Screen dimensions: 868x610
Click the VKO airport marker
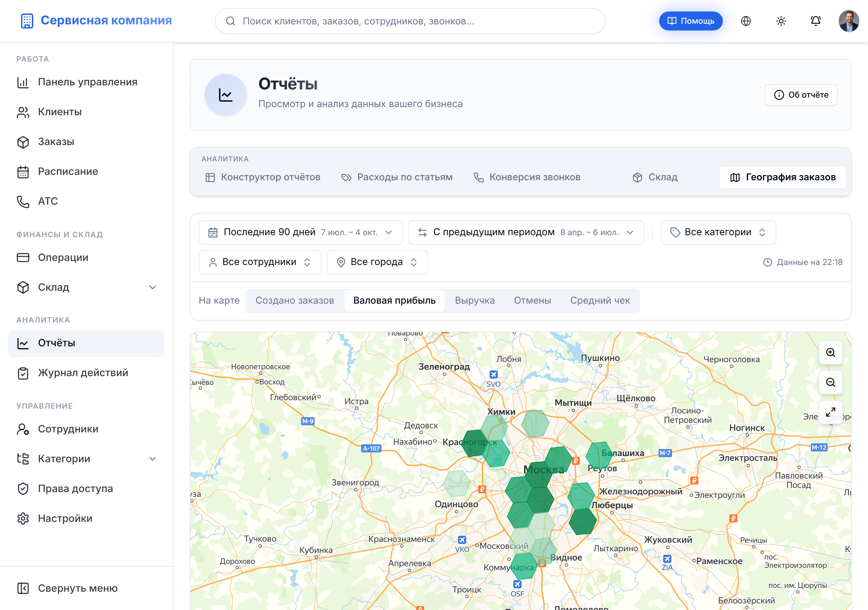(x=462, y=544)
